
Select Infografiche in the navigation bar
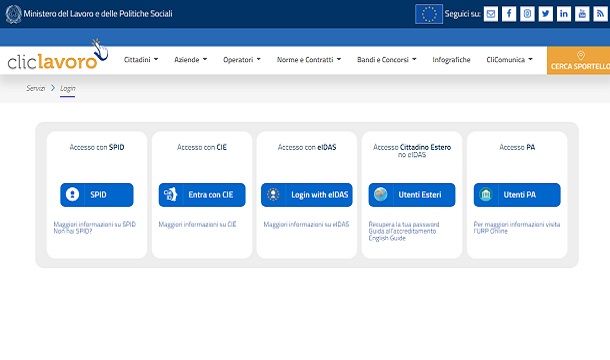coord(451,60)
